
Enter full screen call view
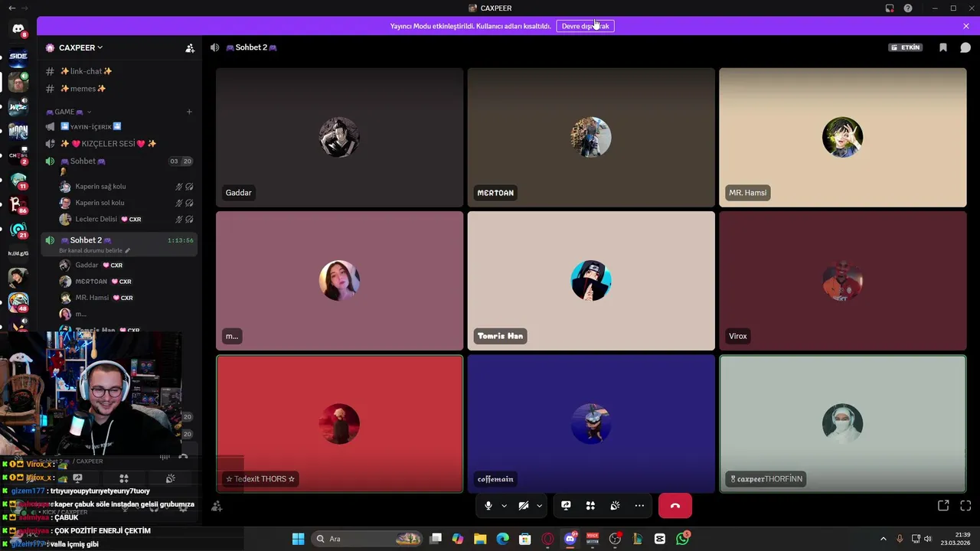(x=965, y=506)
